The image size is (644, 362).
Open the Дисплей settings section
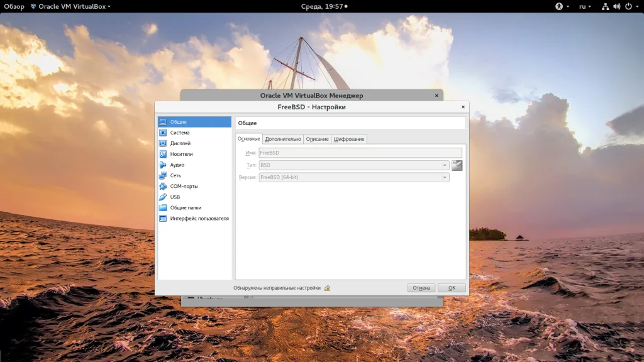click(x=180, y=143)
